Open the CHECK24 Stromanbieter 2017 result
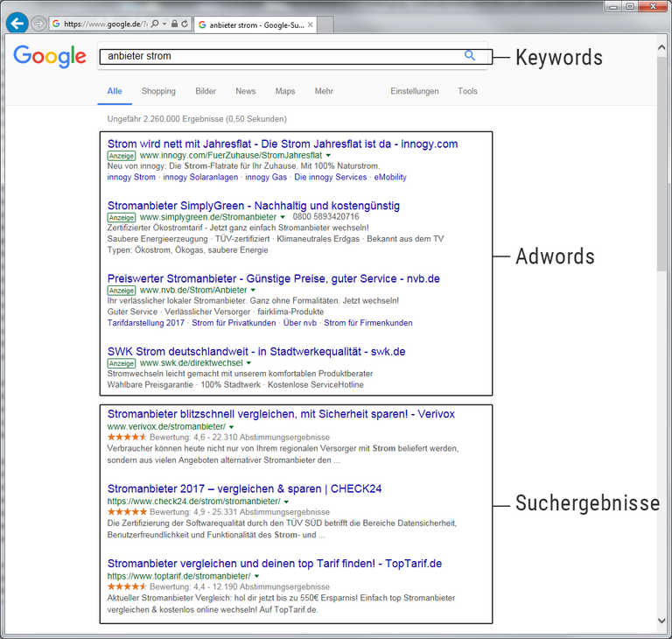The width and height of the screenshot is (672, 639). (244, 488)
